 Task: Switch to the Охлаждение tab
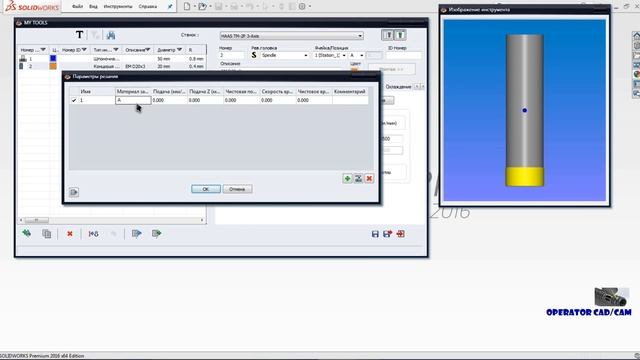point(398,87)
